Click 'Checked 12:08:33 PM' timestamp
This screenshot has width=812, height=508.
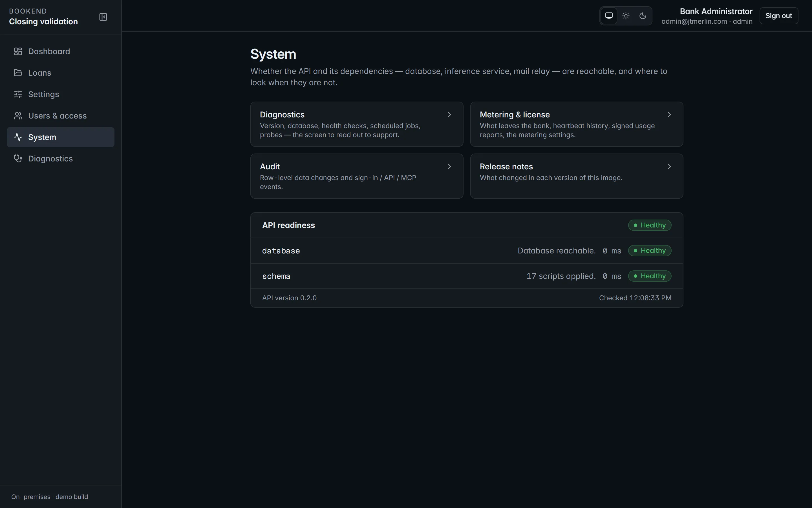pos(635,298)
